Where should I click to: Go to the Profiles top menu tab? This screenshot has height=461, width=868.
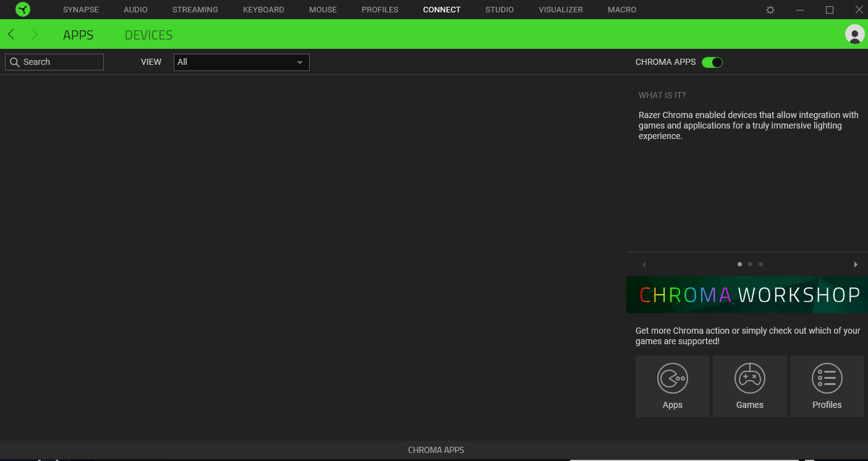pos(380,10)
